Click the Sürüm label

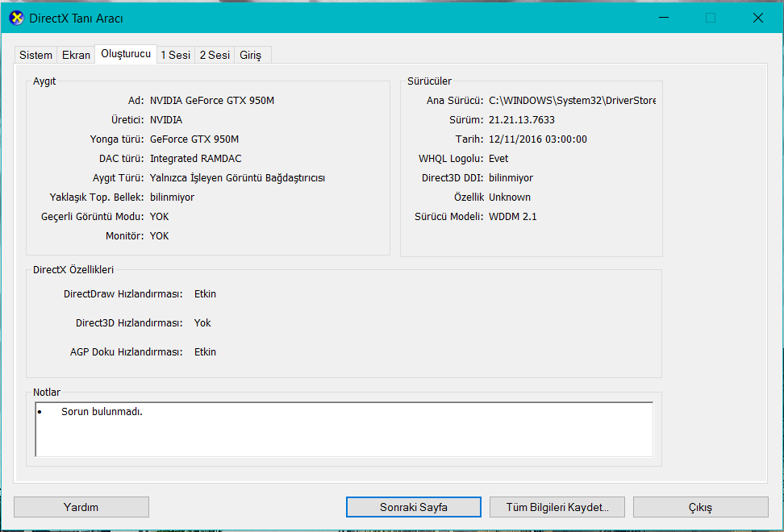[466, 120]
